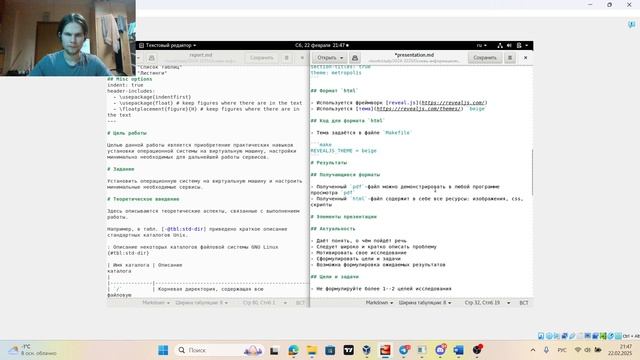Click the webcam video thumbnail
This screenshot has width=640, height=360.
(68, 38)
